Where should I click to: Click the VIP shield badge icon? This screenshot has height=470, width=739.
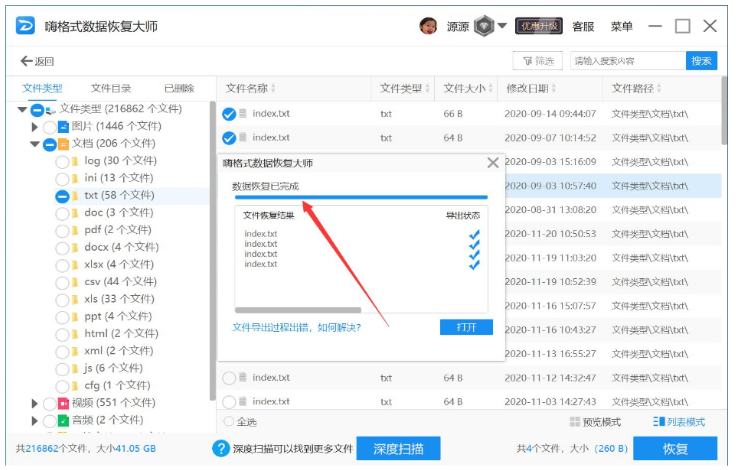[484, 26]
